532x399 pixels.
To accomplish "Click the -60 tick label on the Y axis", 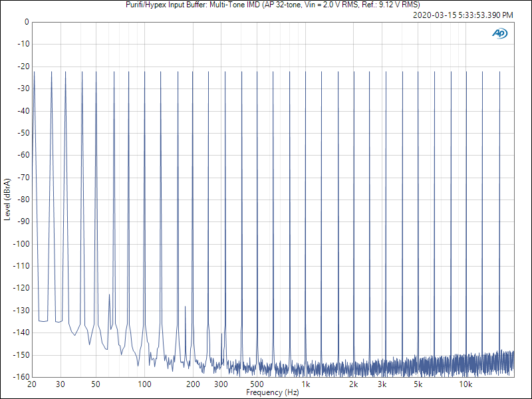I will tap(23, 155).
